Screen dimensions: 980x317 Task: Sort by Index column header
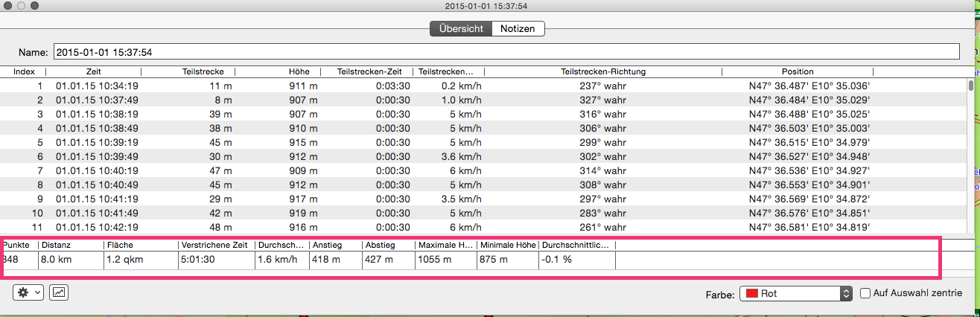(24, 71)
